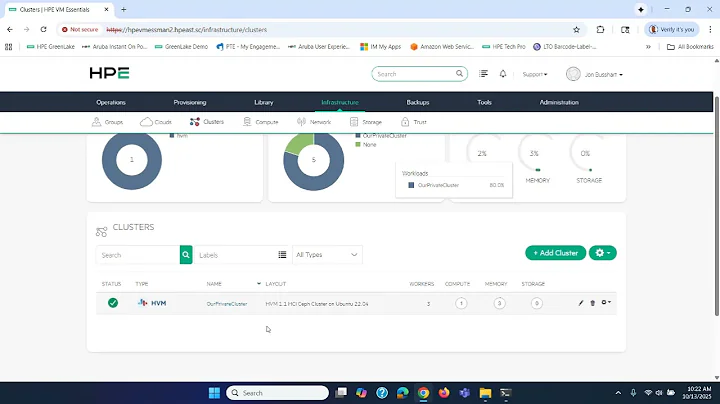Click the Compute count circle for OurPrivateCluster
The image size is (720, 404).
[x=461, y=303]
